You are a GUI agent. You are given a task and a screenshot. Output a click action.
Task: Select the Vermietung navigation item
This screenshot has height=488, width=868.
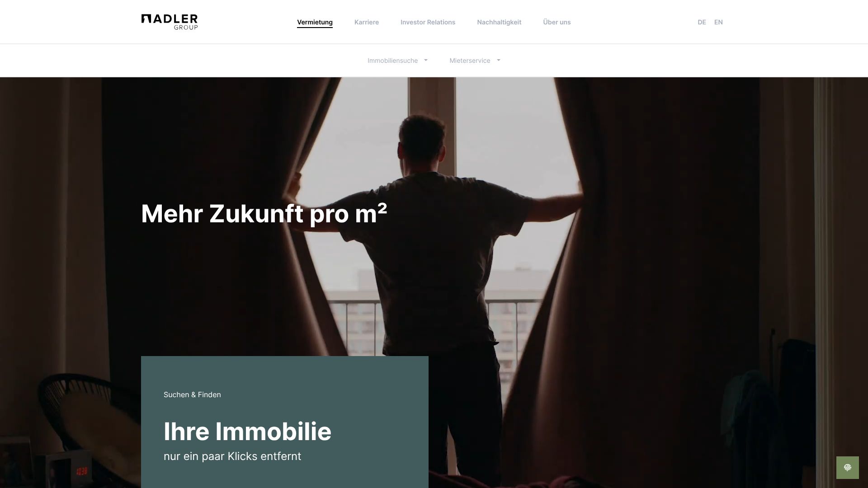315,22
